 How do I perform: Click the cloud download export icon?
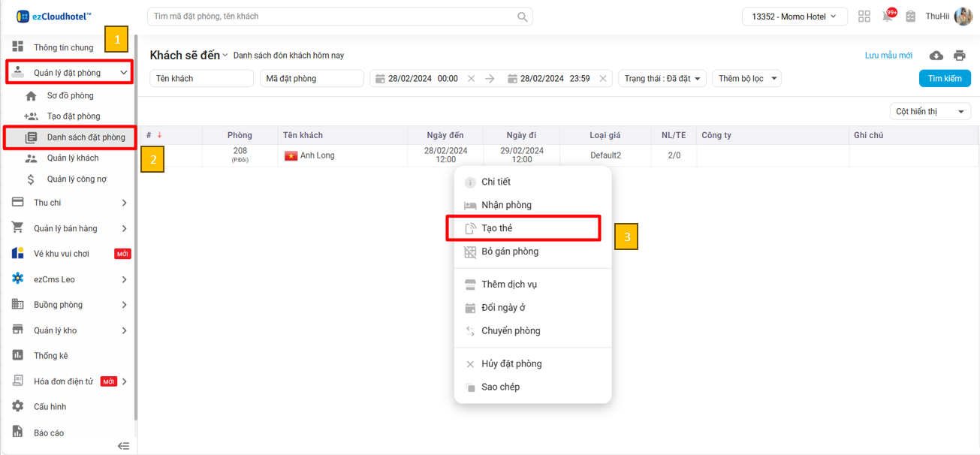point(936,56)
